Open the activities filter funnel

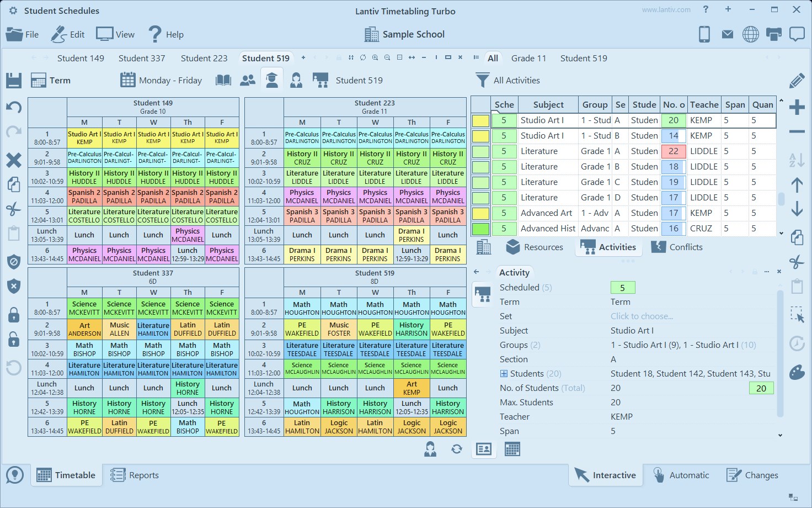point(482,81)
